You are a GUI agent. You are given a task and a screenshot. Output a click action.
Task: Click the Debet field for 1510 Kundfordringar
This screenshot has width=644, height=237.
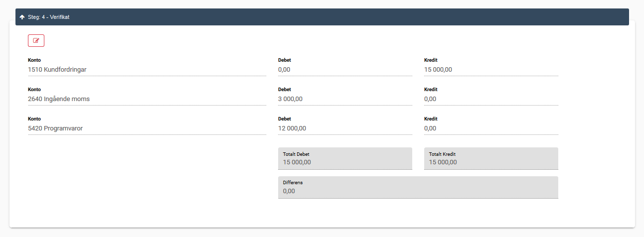[345, 70]
